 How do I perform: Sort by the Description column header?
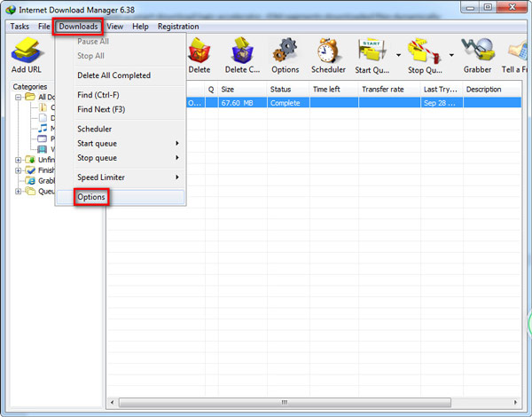pyautogui.click(x=492, y=90)
